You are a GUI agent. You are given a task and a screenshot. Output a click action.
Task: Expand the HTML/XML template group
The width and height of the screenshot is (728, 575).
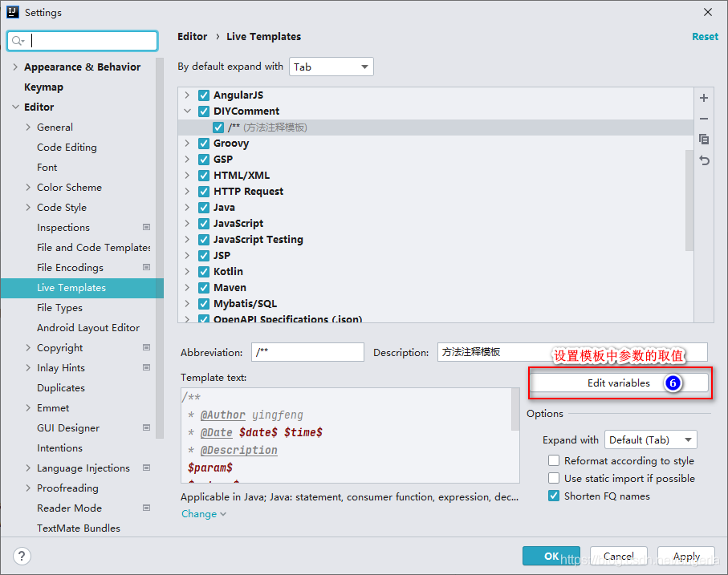187,176
